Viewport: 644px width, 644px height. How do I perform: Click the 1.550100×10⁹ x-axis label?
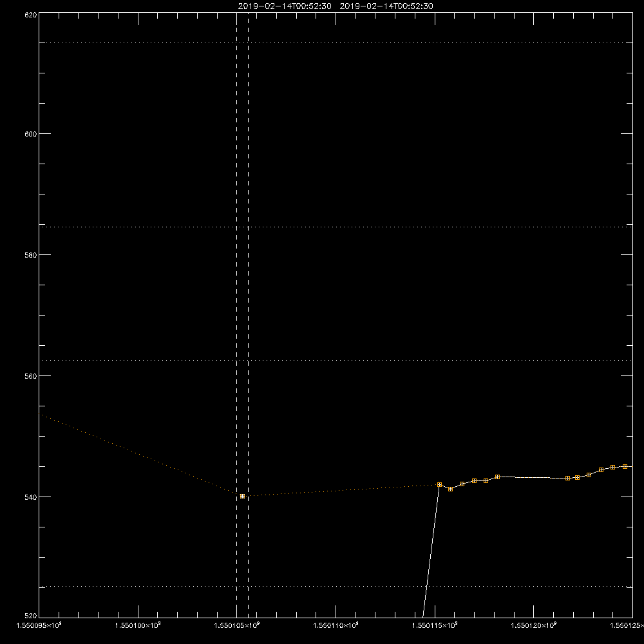click(138, 625)
